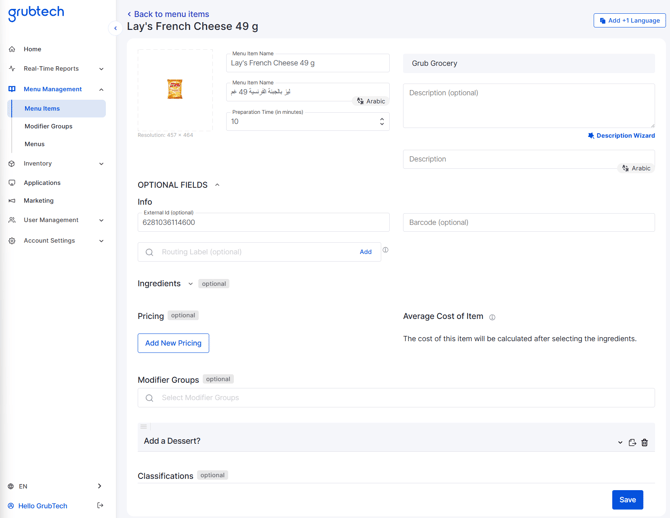The image size is (670, 518).
Task: Click the grubtech logo
Action: click(36, 13)
